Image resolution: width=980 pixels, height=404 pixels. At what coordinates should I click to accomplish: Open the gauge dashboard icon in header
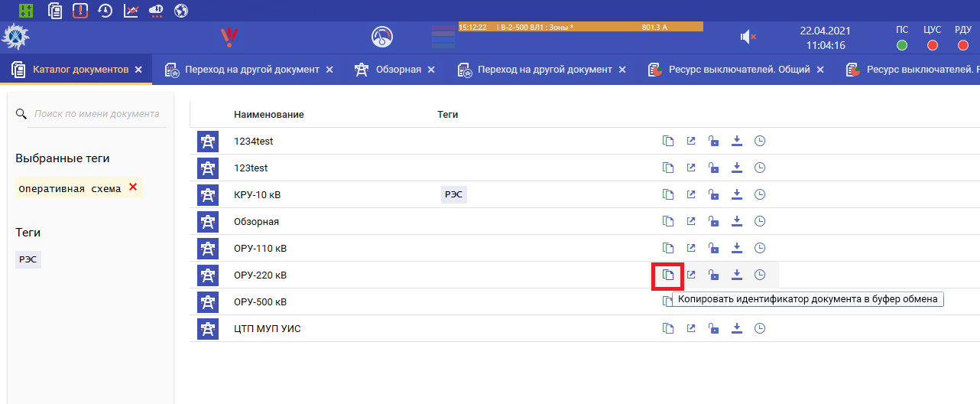tap(381, 37)
